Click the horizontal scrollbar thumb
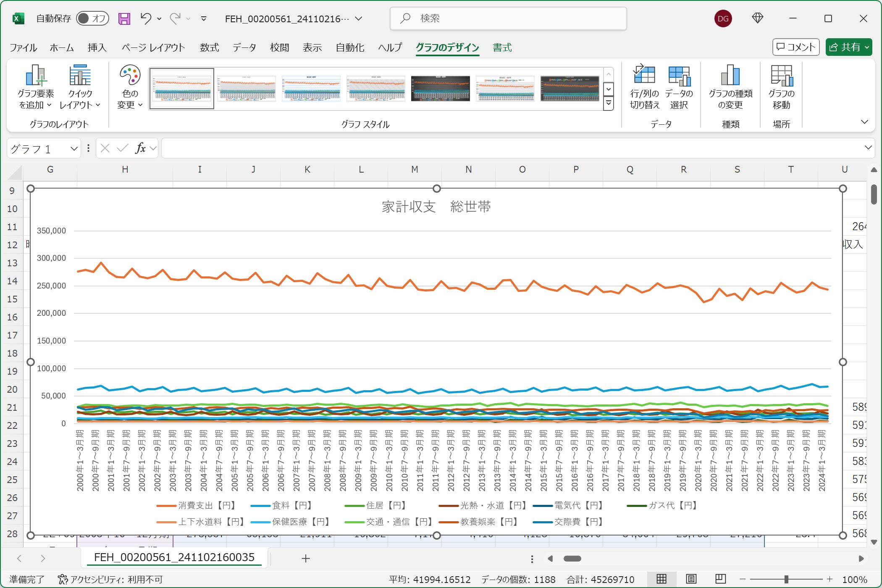882x588 pixels. 572,559
